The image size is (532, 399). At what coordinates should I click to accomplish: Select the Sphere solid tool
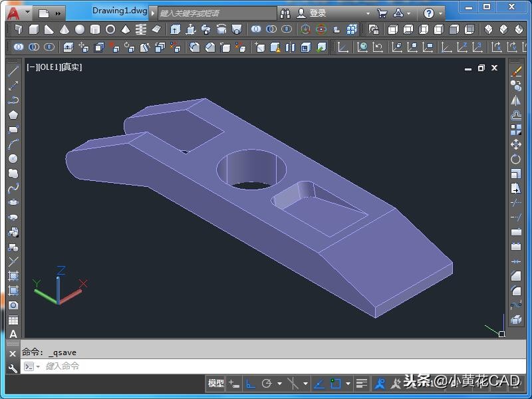tap(80, 30)
